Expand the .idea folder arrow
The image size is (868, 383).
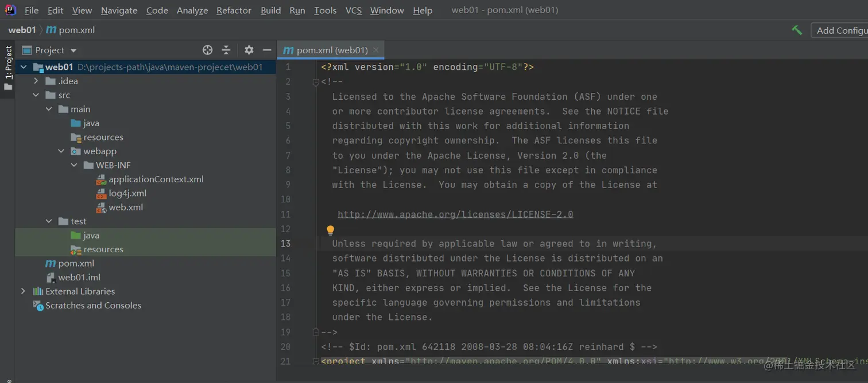pos(36,81)
